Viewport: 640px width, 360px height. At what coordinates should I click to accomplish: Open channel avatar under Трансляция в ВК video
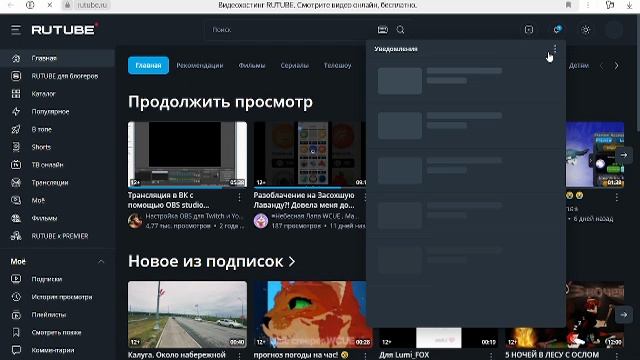[x=135, y=221]
